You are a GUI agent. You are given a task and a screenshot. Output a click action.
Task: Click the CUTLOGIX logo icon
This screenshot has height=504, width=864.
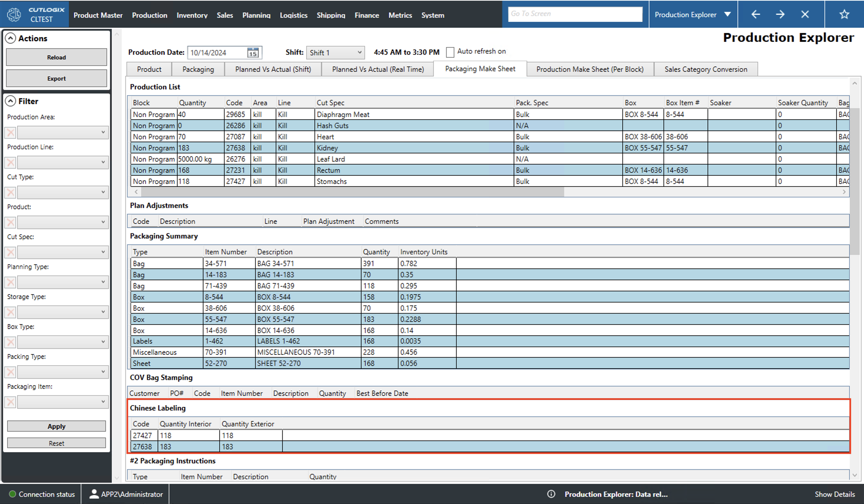(x=14, y=14)
